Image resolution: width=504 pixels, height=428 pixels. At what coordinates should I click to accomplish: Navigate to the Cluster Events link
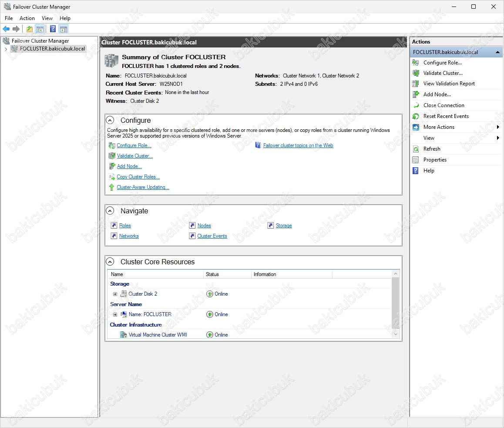[x=212, y=236]
